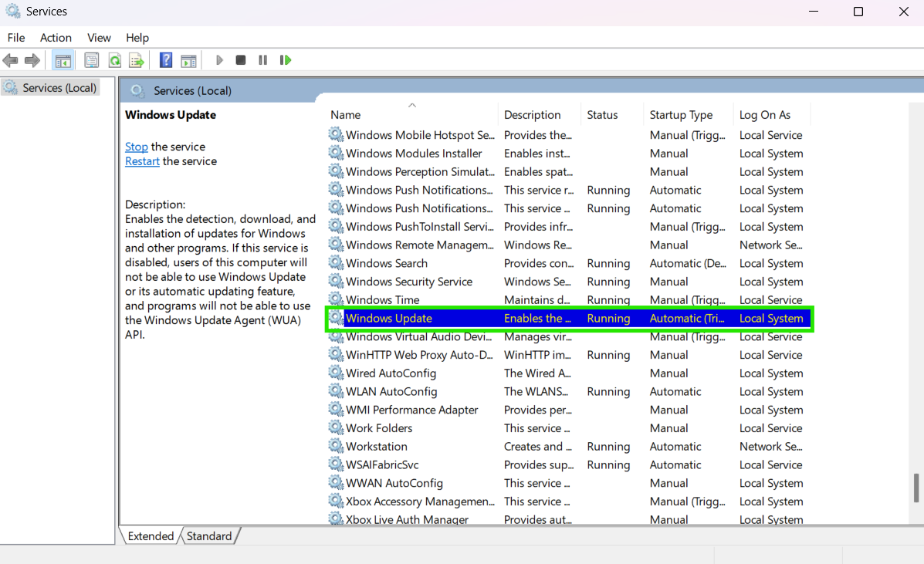The height and width of the screenshot is (564, 924).
Task: Select Windows Security Service row
Action: pos(569,282)
